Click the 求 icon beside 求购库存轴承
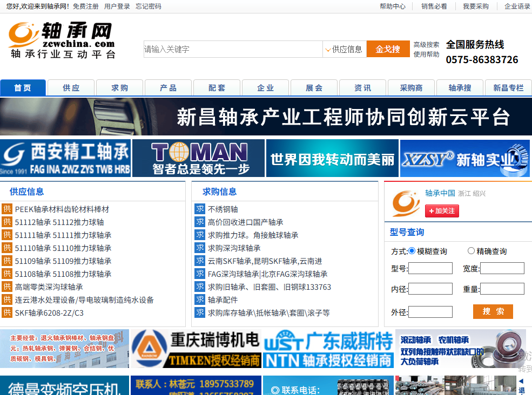The width and height of the screenshot is (532, 395). click(x=200, y=312)
